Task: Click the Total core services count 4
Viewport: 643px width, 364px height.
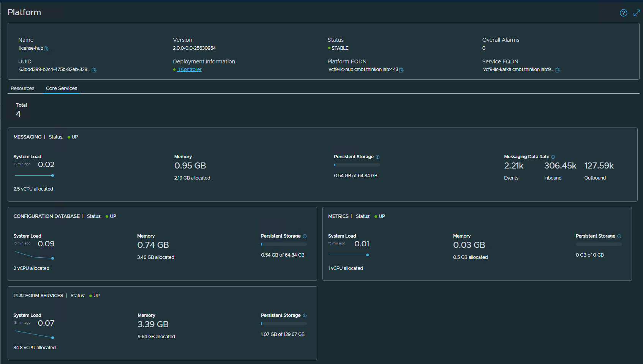Action: tap(18, 114)
